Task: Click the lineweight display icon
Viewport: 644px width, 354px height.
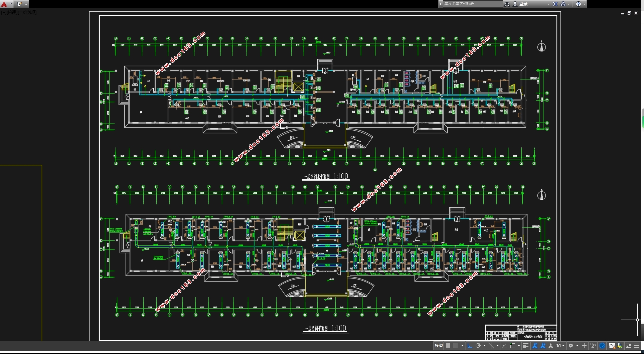Action: coord(525,346)
